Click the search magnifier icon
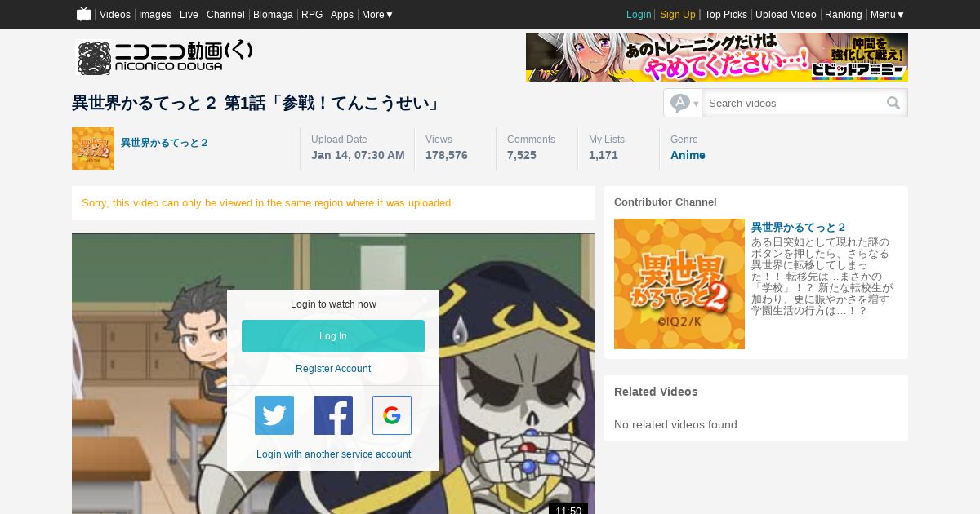This screenshot has height=514, width=980. (x=893, y=103)
